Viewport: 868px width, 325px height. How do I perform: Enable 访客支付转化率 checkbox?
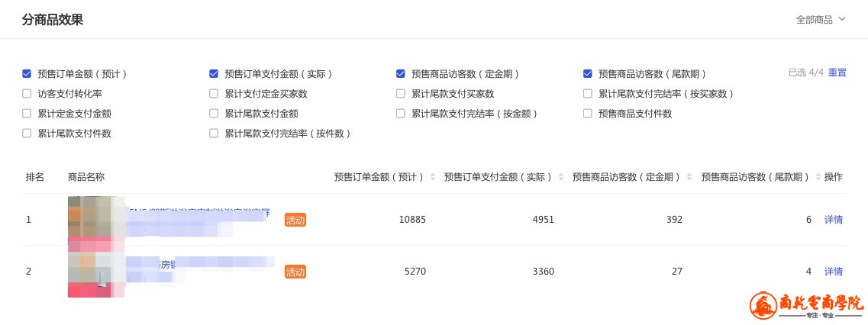(27, 94)
